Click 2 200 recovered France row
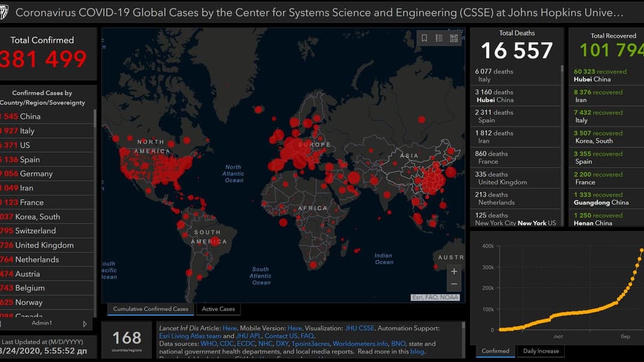This screenshot has height=362, width=644. tap(607, 178)
